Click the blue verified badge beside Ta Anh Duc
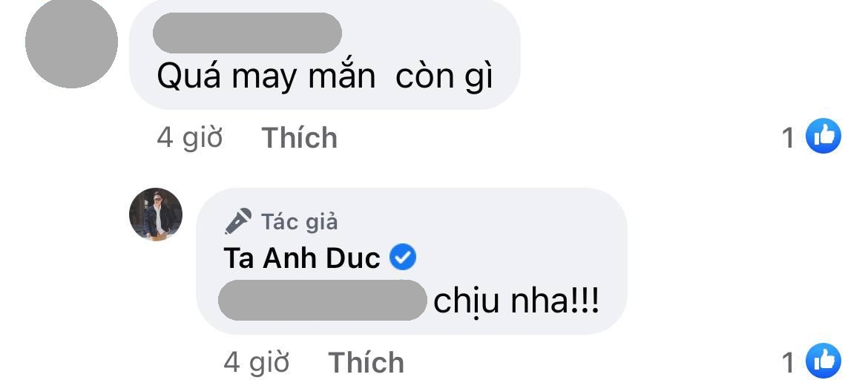The image size is (868, 380). point(403,258)
